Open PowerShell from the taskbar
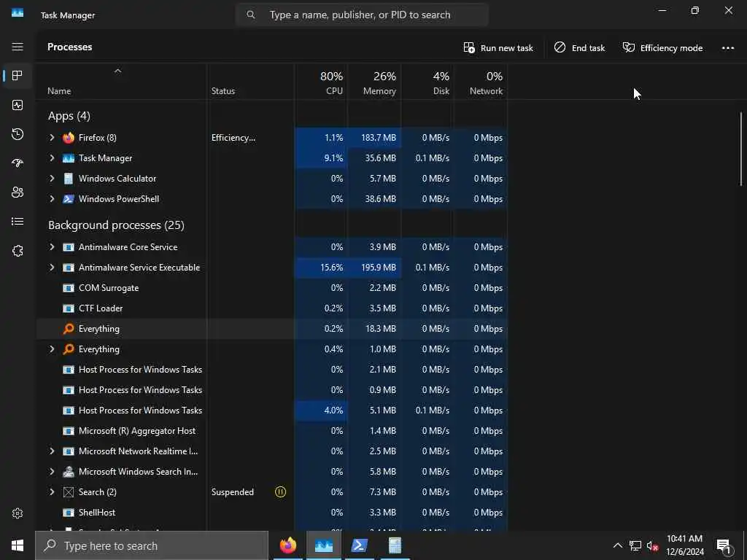Screen dimensions: 747x560 tap(359, 545)
